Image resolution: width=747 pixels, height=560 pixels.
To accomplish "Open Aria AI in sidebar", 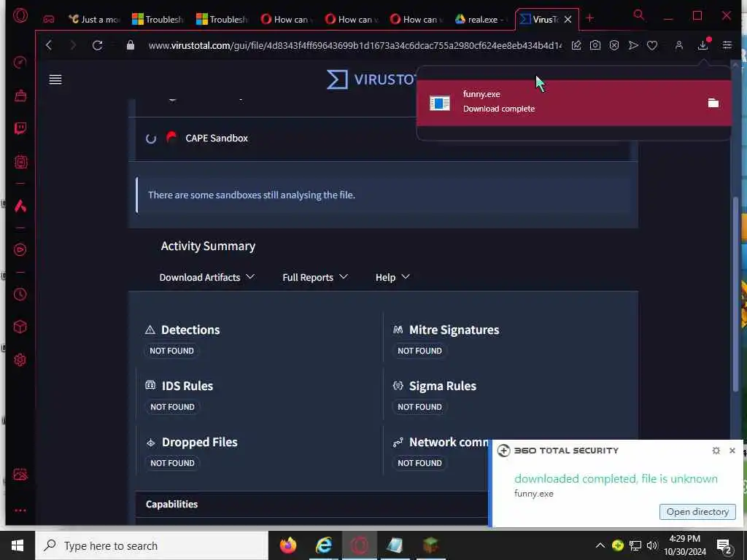I will [20, 206].
